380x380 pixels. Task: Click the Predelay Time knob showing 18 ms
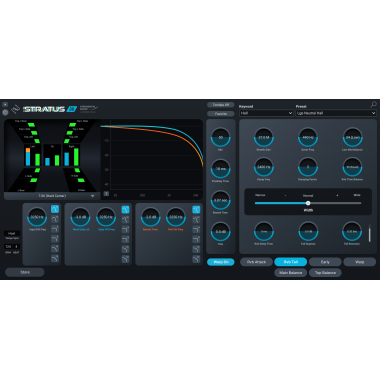[x=220, y=169]
